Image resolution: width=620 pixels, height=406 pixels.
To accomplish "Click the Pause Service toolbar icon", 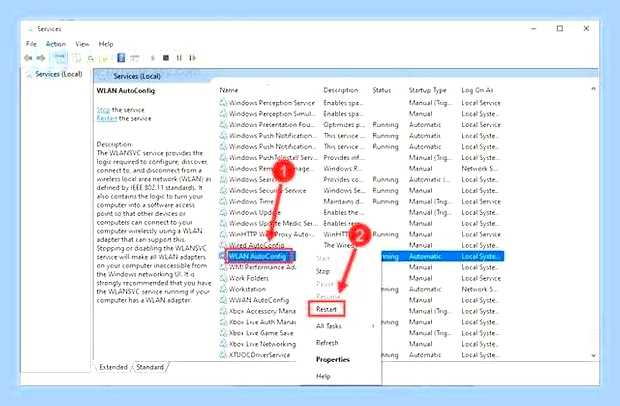I will (x=179, y=58).
